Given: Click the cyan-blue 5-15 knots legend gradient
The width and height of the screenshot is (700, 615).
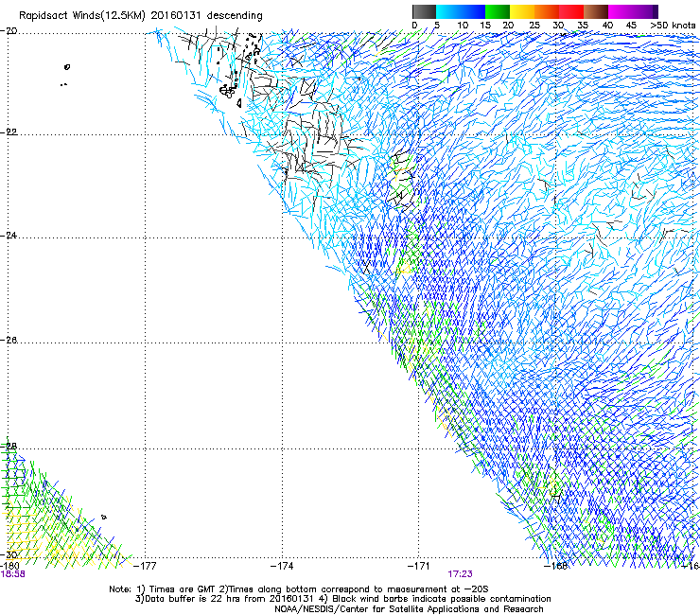Looking at the screenshot, I should [x=461, y=11].
